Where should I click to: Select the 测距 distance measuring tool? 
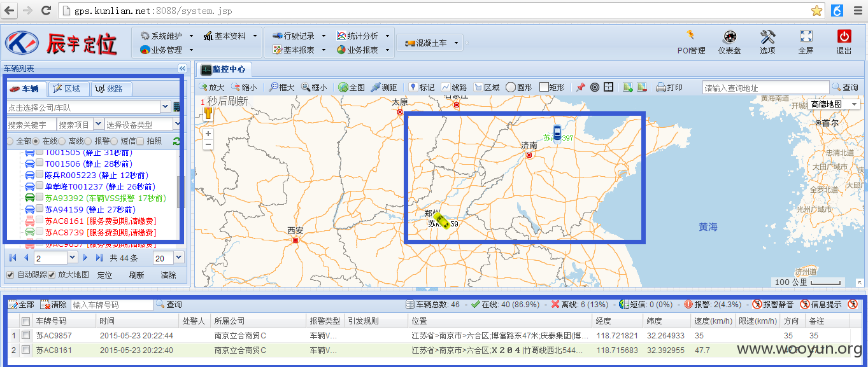pyautogui.click(x=384, y=87)
